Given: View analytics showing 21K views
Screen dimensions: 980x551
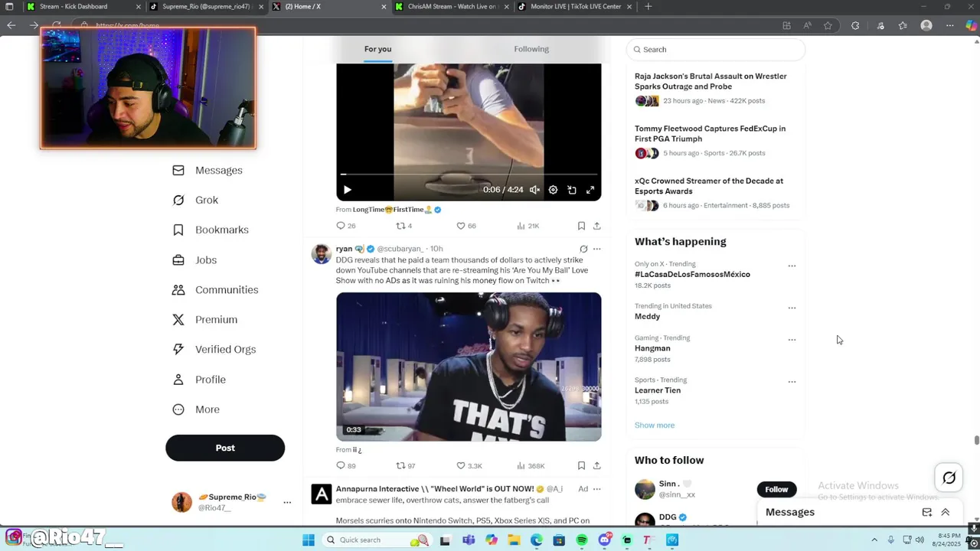Looking at the screenshot, I should pyautogui.click(x=528, y=226).
